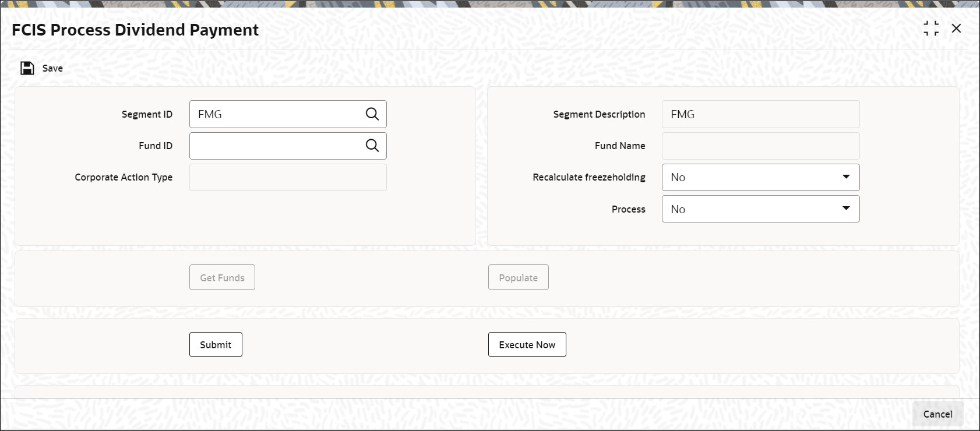Expand the Process dropdown arrow
The width and height of the screenshot is (980, 431).
pos(846,209)
